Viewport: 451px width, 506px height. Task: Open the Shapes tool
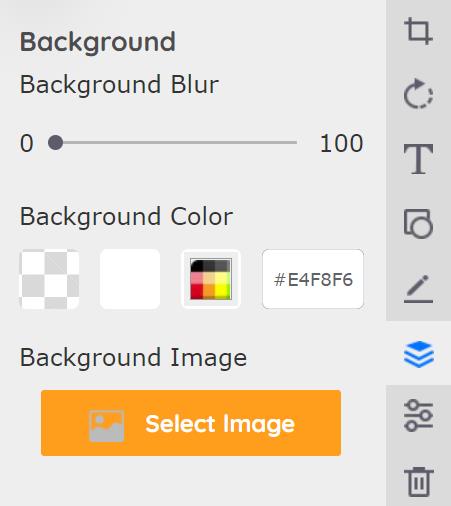(418, 223)
